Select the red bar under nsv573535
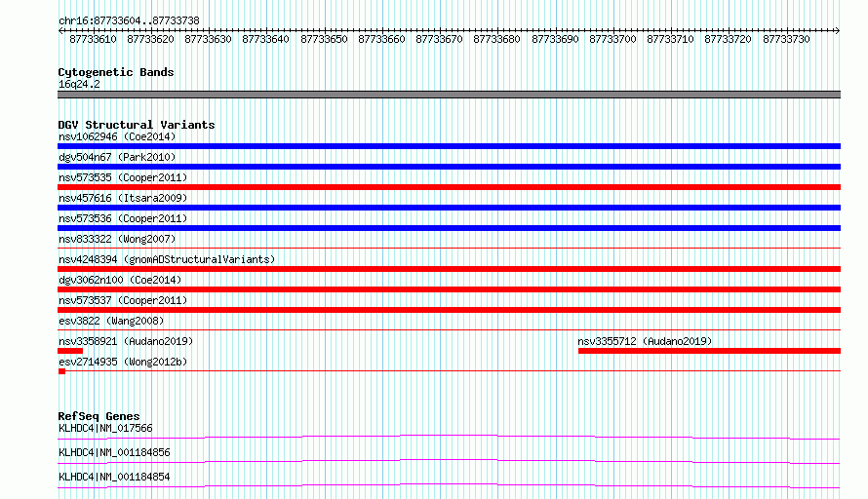868x499 pixels. click(449, 187)
